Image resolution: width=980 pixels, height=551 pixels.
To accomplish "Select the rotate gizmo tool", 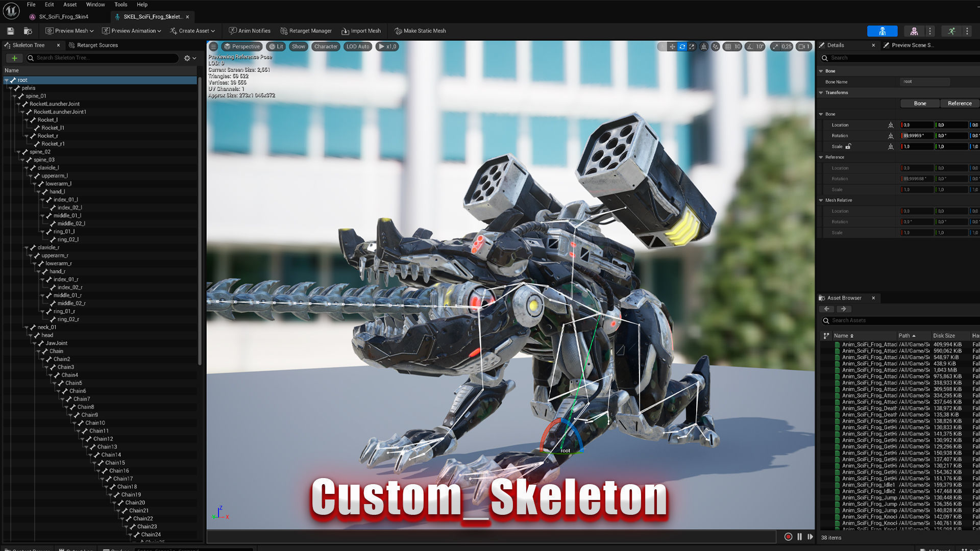I will tap(682, 46).
